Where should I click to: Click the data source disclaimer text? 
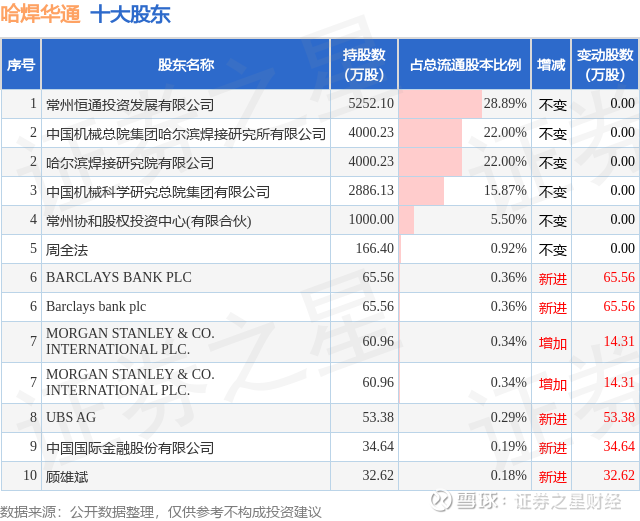161,512
